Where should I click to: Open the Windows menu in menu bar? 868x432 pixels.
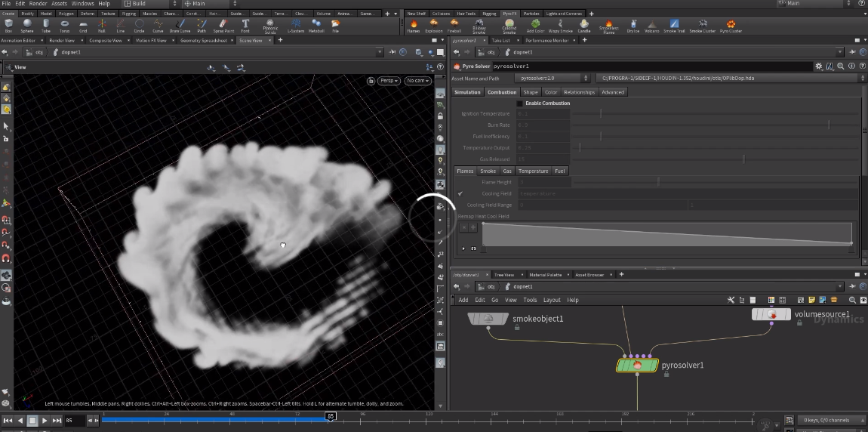click(x=82, y=4)
